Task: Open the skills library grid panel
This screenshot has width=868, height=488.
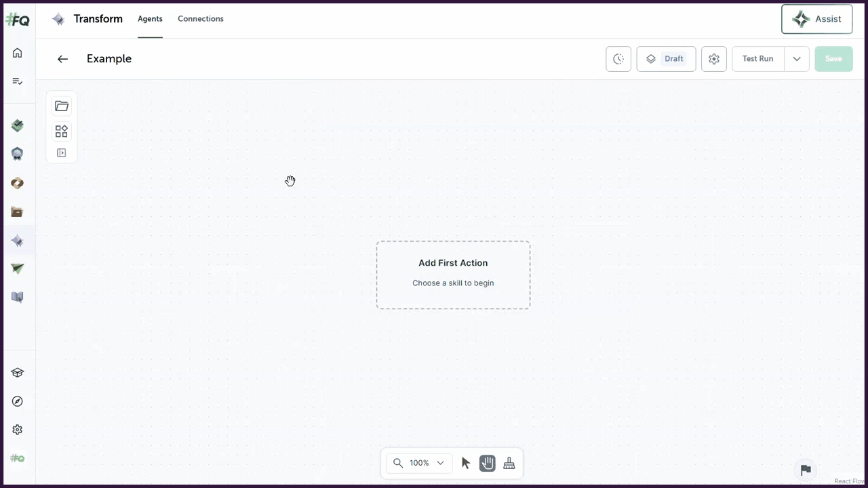Action: (61, 131)
